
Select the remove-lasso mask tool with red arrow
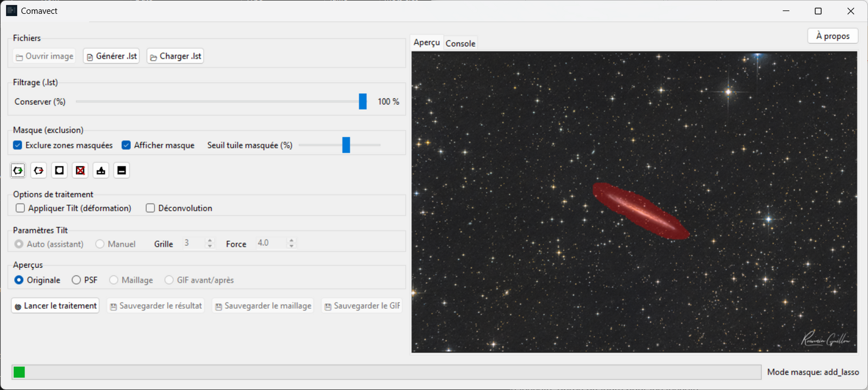(x=39, y=170)
